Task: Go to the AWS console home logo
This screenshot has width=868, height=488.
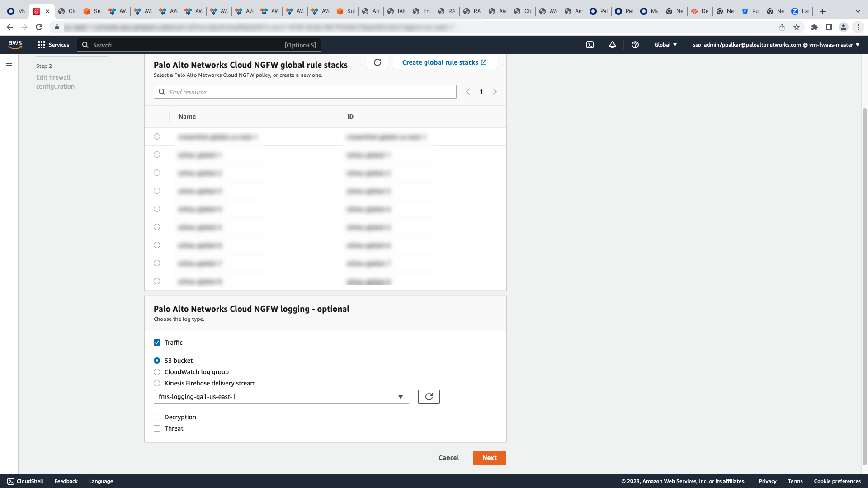Action: [x=15, y=44]
